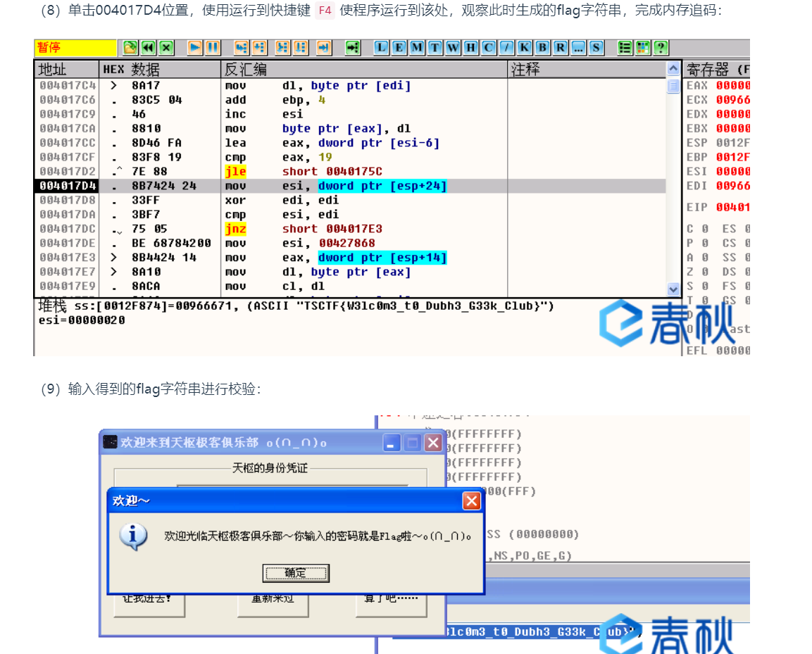
Task: Click the Go to address arrow icon
Action: [x=353, y=48]
